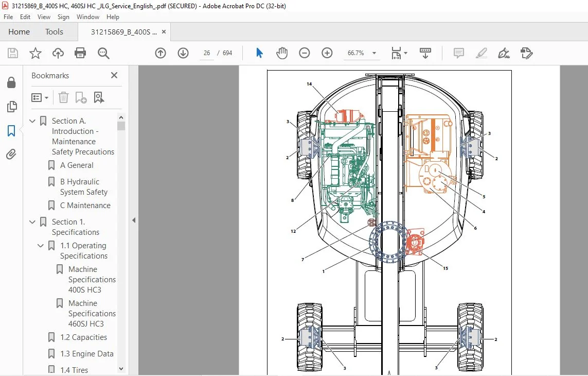Open the Sign menu
This screenshot has height=376, width=588.
[x=63, y=17]
